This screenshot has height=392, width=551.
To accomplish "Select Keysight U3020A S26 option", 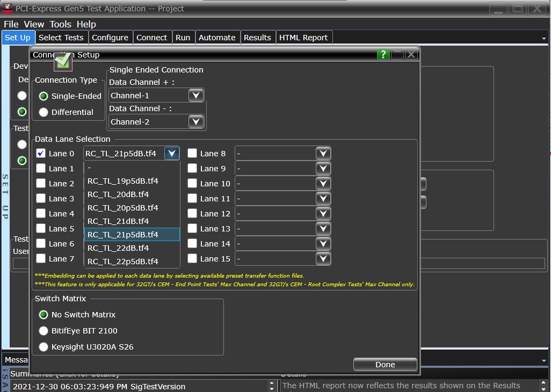I will (44, 347).
